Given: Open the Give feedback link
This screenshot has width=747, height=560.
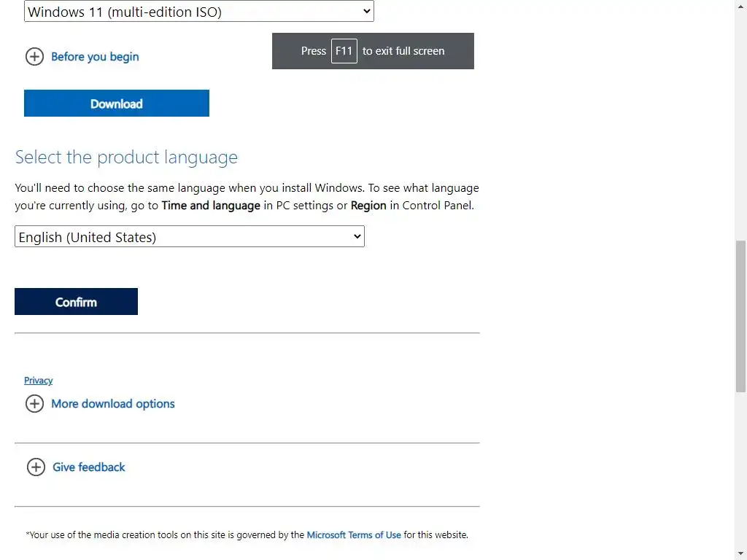Looking at the screenshot, I should (x=88, y=467).
